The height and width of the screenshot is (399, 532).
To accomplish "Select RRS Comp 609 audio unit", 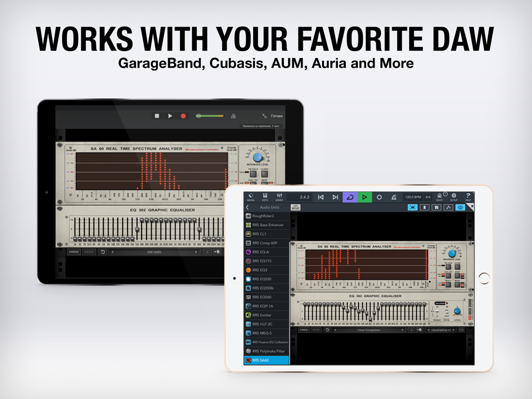I will tap(267, 243).
